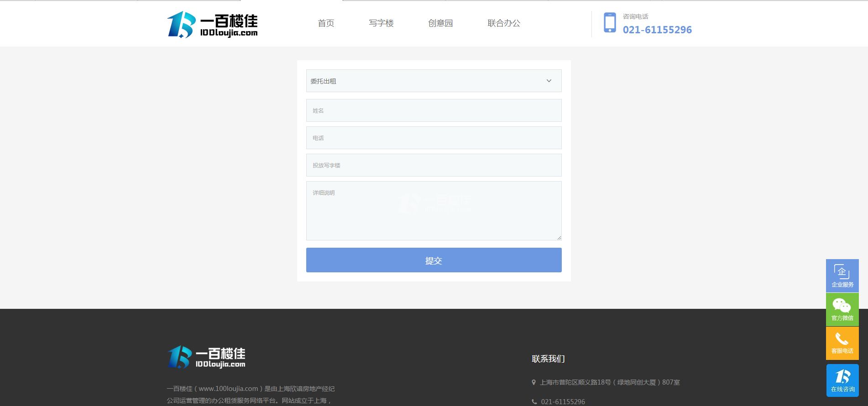868x406 pixels.
Task: Submit the form with the 提交 button
Action: click(x=434, y=260)
